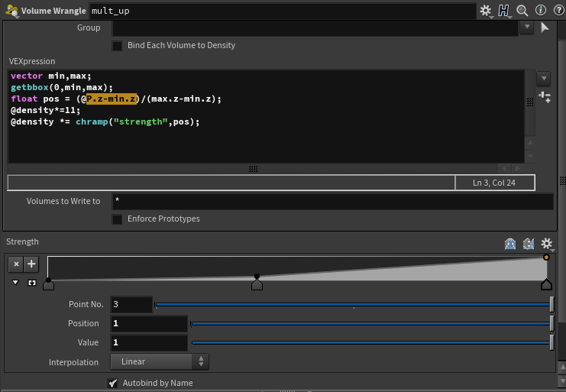The width and height of the screenshot is (566, 392).
Task: Open the node info icon
Action: tap(540, 10)
